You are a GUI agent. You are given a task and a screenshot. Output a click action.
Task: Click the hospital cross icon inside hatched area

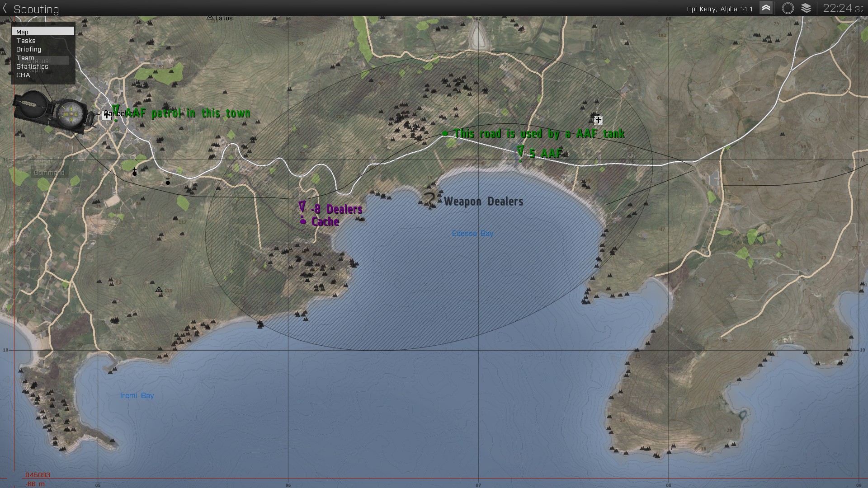(598, 120)
